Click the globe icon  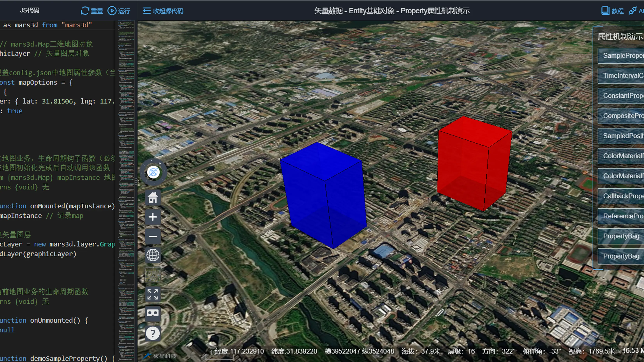coord(153,255)
